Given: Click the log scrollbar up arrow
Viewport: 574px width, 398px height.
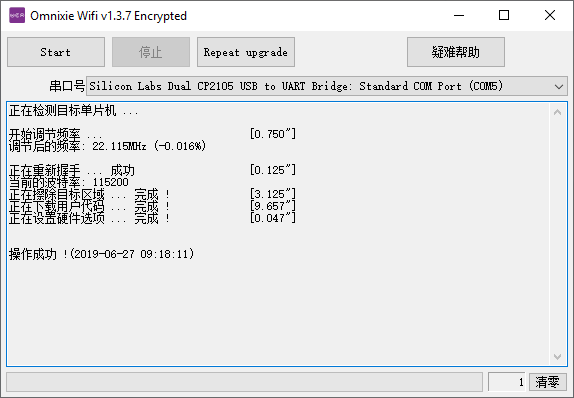Looking at the screenshot, I should [558, 112].
